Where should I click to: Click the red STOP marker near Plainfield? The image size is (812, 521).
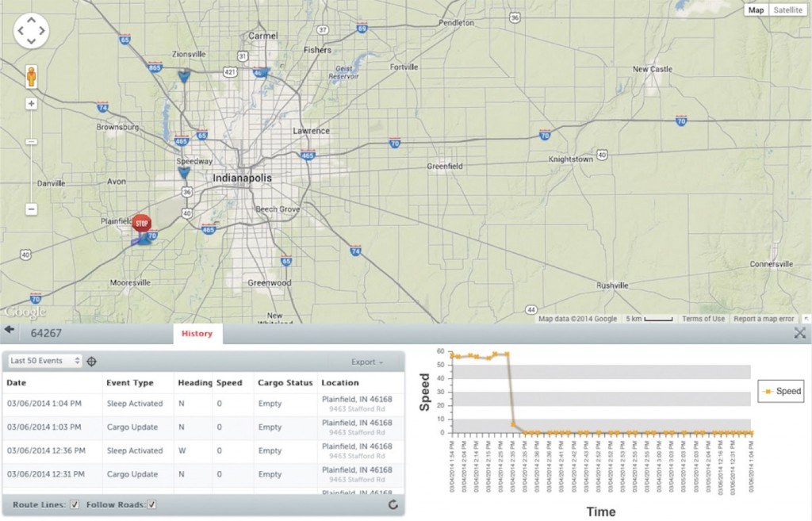coord(141,223)
